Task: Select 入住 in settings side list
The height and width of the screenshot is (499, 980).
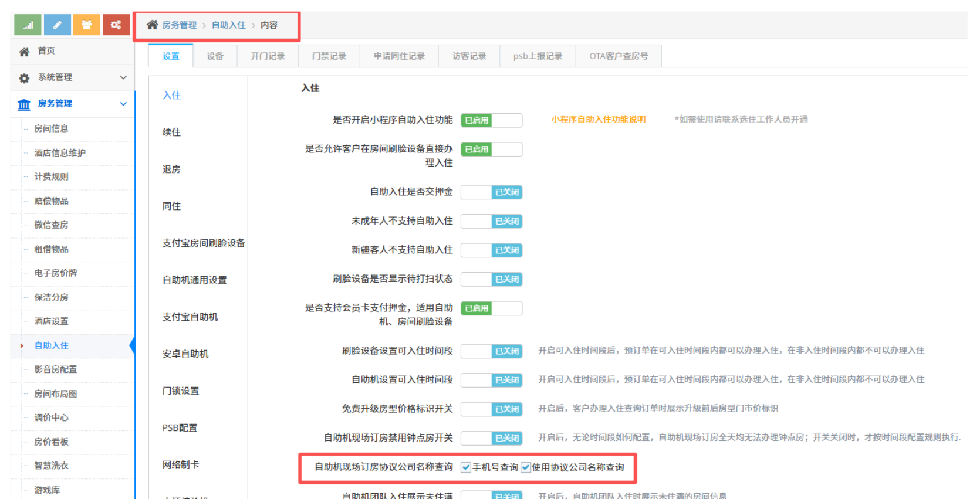Action: tap(171, 96)
